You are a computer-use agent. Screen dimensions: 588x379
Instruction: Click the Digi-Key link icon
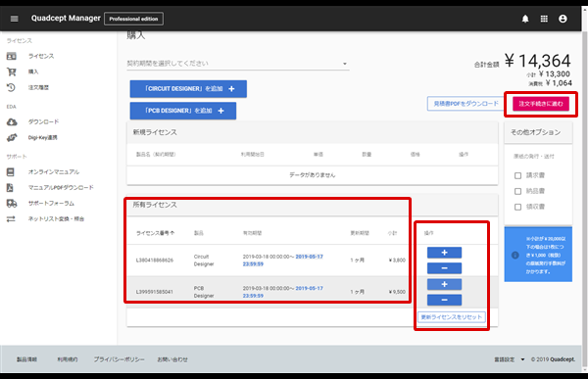point(12,137)
